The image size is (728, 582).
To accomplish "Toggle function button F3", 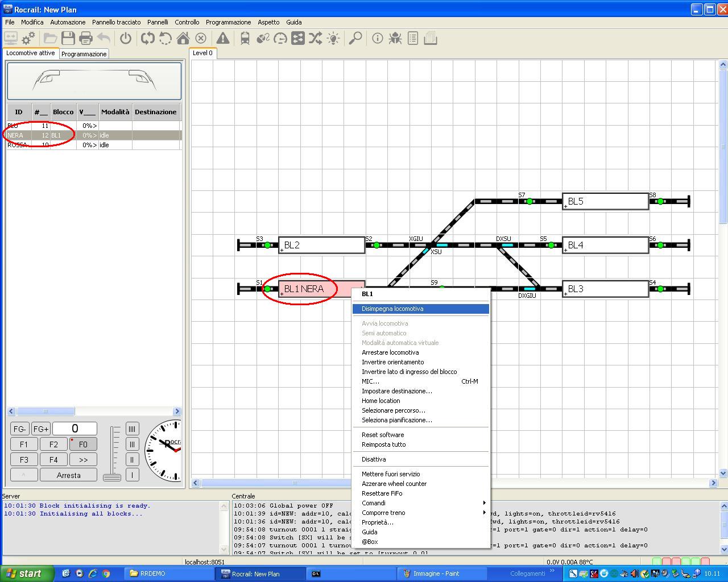I will 24,460.
